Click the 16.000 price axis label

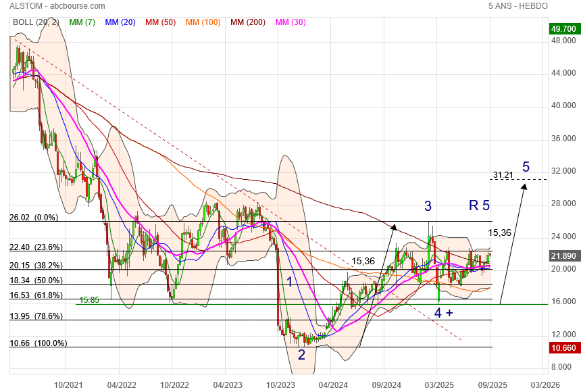tap(563, 301)
